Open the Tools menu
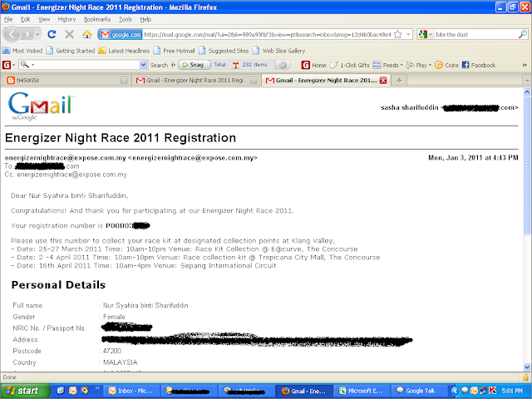The width and height of the screenshot is (532, 399). pyautogui.click(x=126, y=19)
